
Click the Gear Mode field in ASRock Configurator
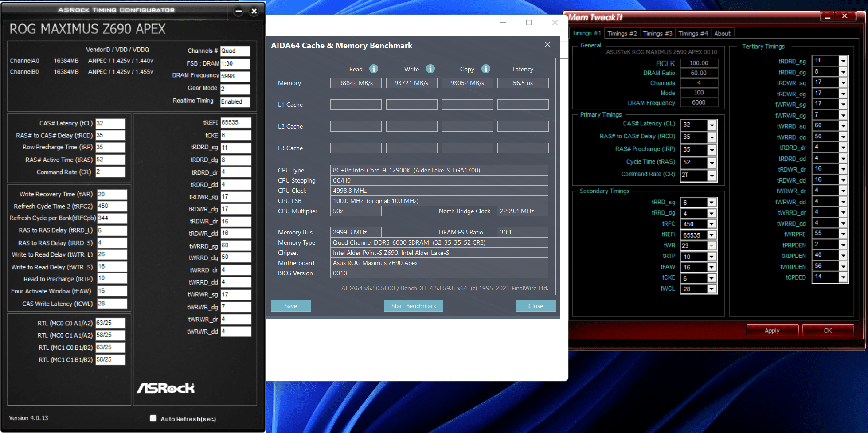pyautogui.click(x=235, y=89)
